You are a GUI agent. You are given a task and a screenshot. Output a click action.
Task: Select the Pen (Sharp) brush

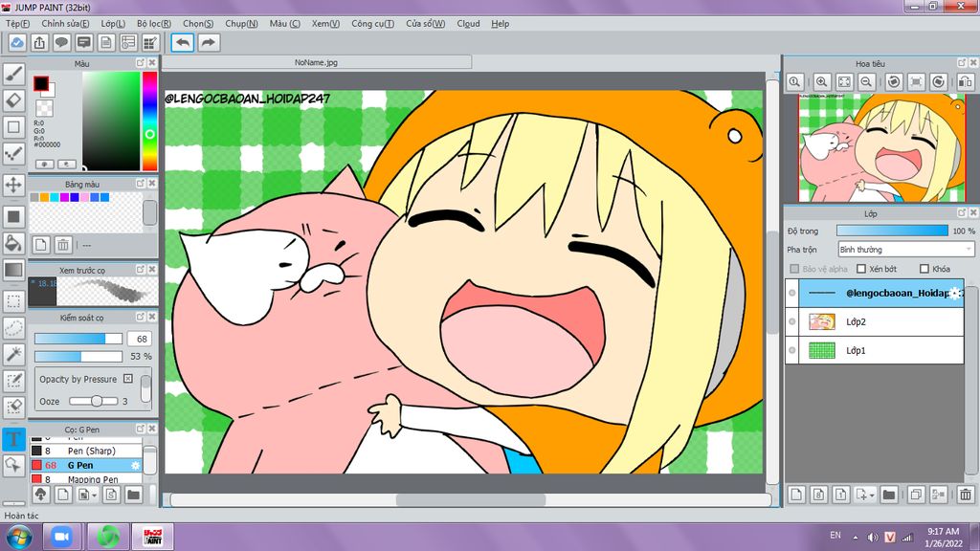coord(85,451)
